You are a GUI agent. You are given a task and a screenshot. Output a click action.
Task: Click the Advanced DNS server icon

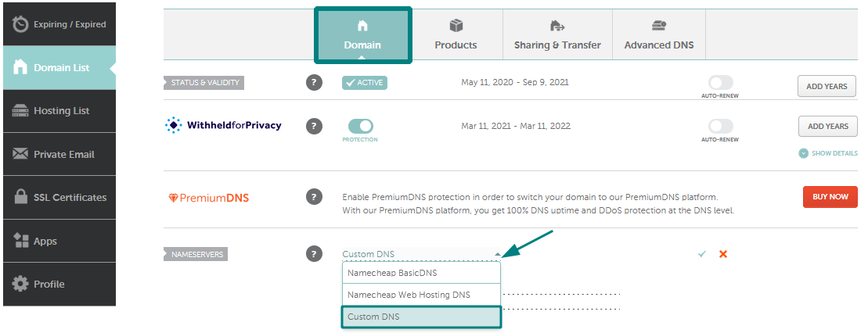(659, 26)
